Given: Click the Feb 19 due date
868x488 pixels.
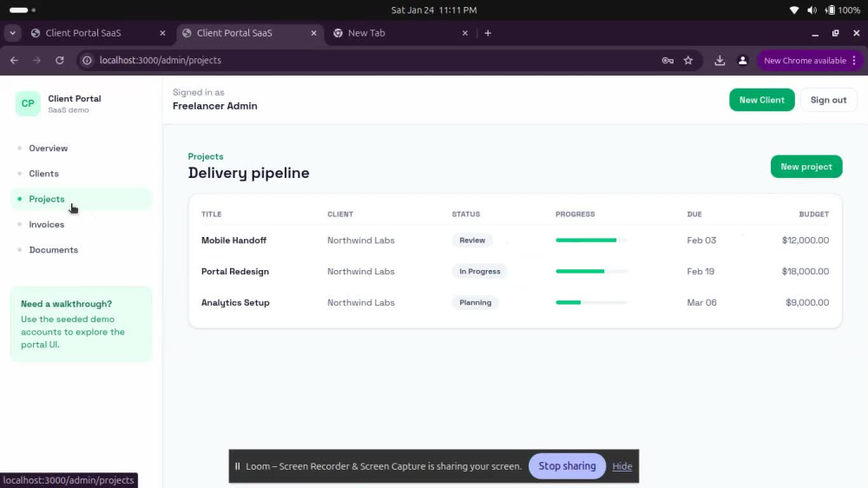Looking at the screenshot, I should [700, 272].
